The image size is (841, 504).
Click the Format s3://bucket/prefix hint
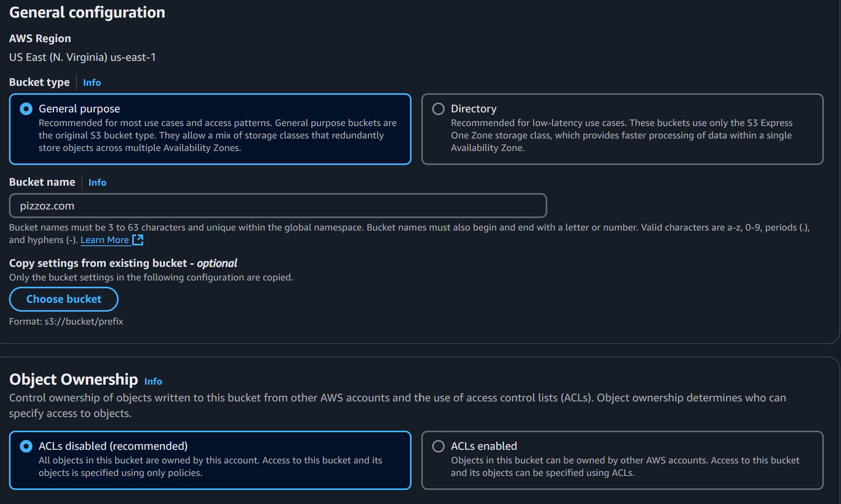point(66,321)
